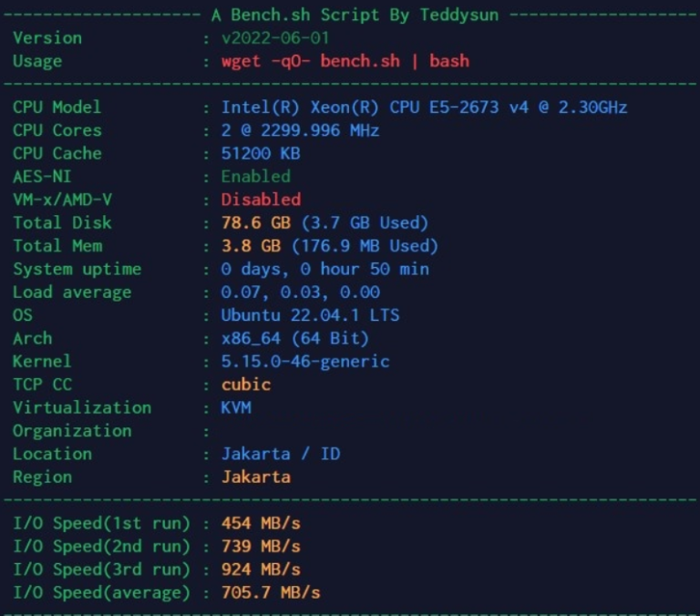The width and height of the screenshot is (700, 616).
Task: Click the Location value Jakarta / ID
Action: point(281,454)
